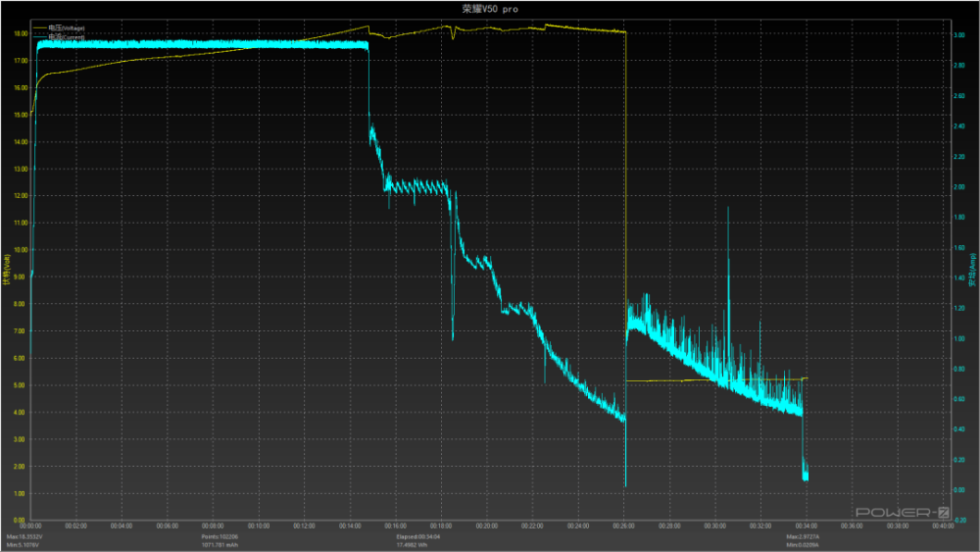Click the 17.4982 Wh energy value
Image resolution: width=980 pixels, height=552 pixels.
pyautogui.click(x=412, y=545)
